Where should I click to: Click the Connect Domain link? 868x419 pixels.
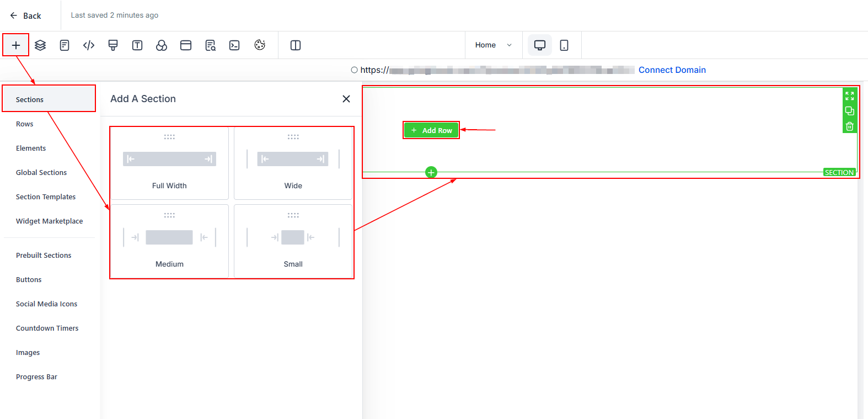pos(672,70)
